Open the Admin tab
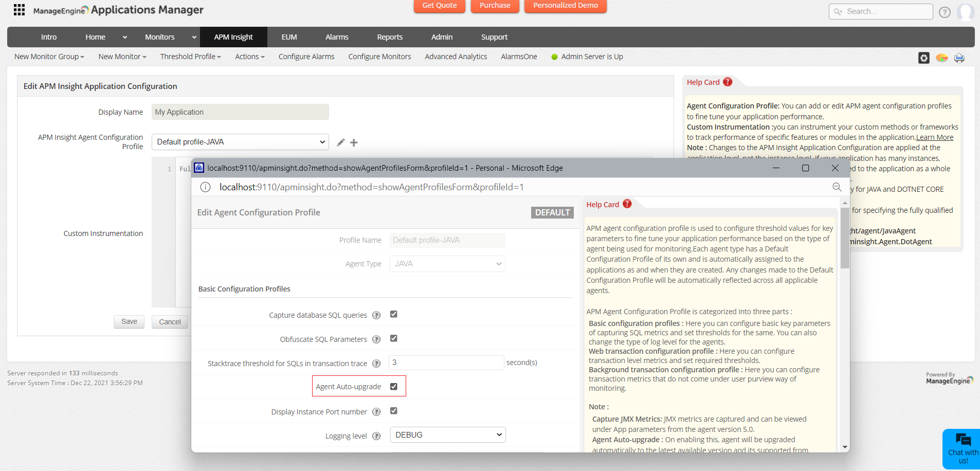Viewport: 980px width, 471px height. 442,37
